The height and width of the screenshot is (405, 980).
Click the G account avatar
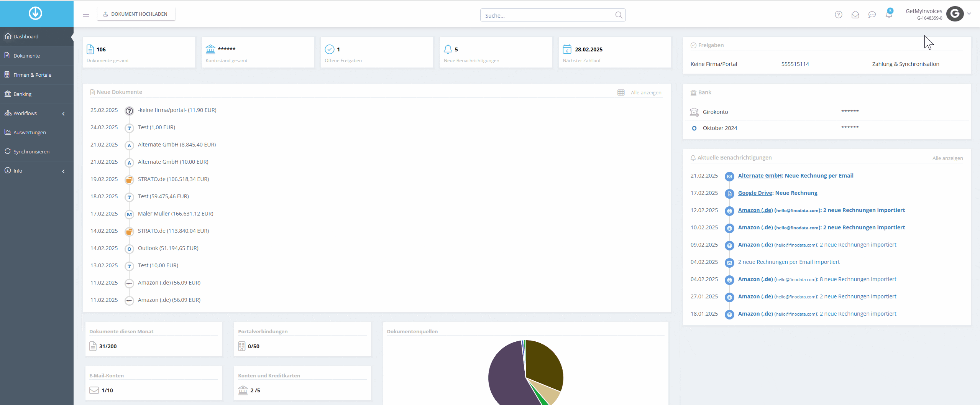pyautogui.click(x=955, y=14)
